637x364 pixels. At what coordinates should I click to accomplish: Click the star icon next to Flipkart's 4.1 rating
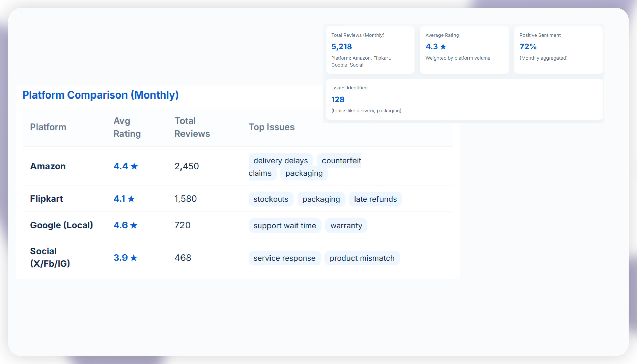coord(131,199)
